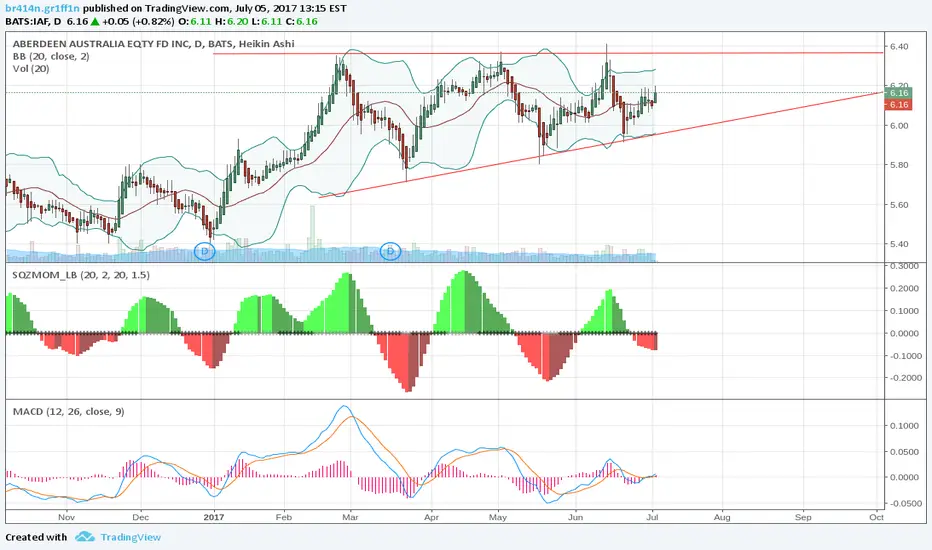Click the 5.40 price axis label
The height and width of the screenshot is (550, 932).
(899, 244)
